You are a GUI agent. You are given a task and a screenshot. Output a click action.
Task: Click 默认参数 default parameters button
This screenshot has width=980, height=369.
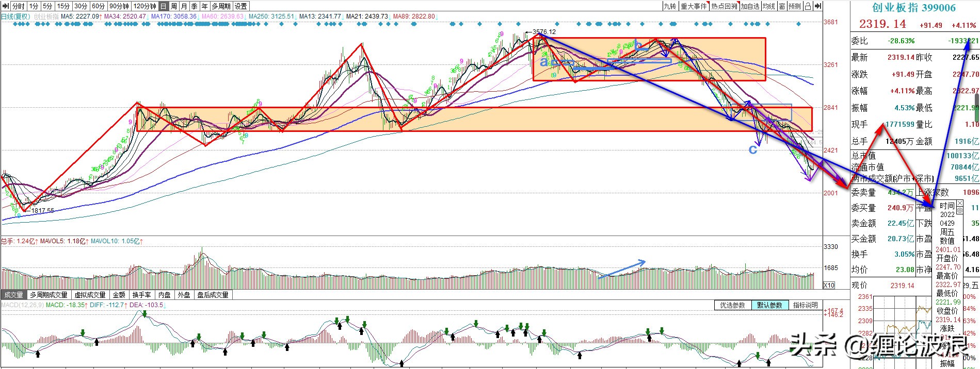[769, 305]
